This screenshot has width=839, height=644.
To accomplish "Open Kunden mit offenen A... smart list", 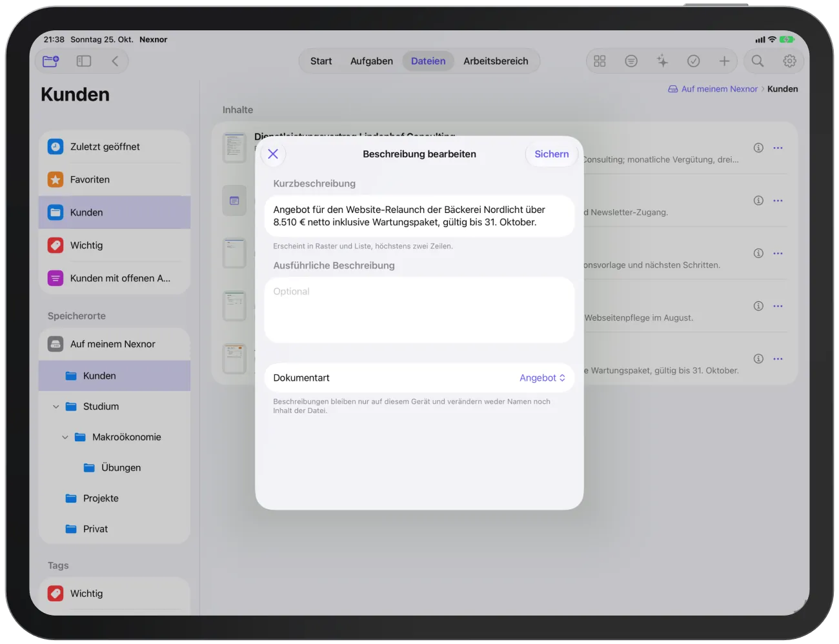I will [x=114, y=279].
